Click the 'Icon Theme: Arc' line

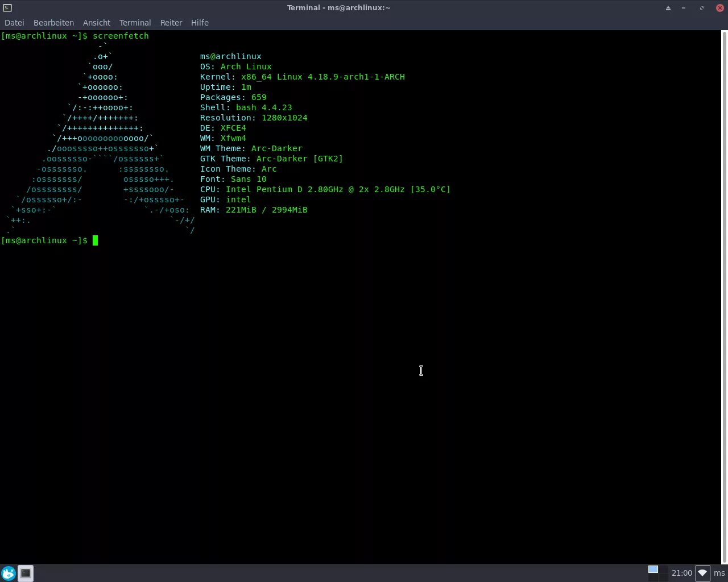coord(238,169)
